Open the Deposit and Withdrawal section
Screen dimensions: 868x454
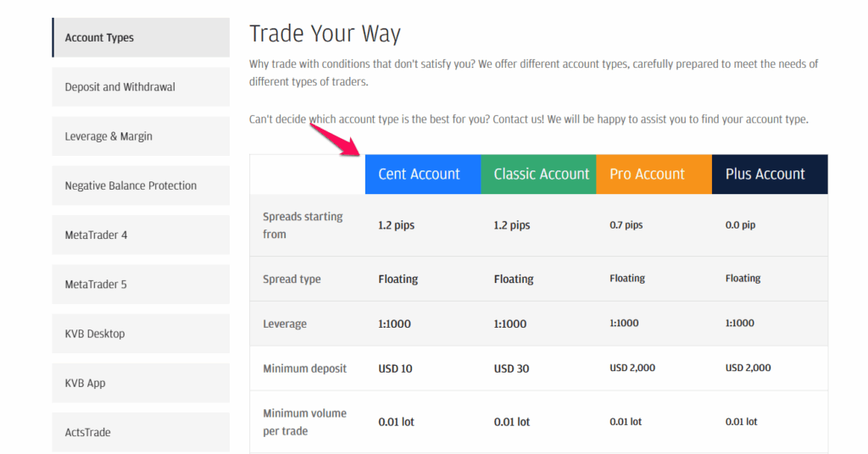(141, 86)
